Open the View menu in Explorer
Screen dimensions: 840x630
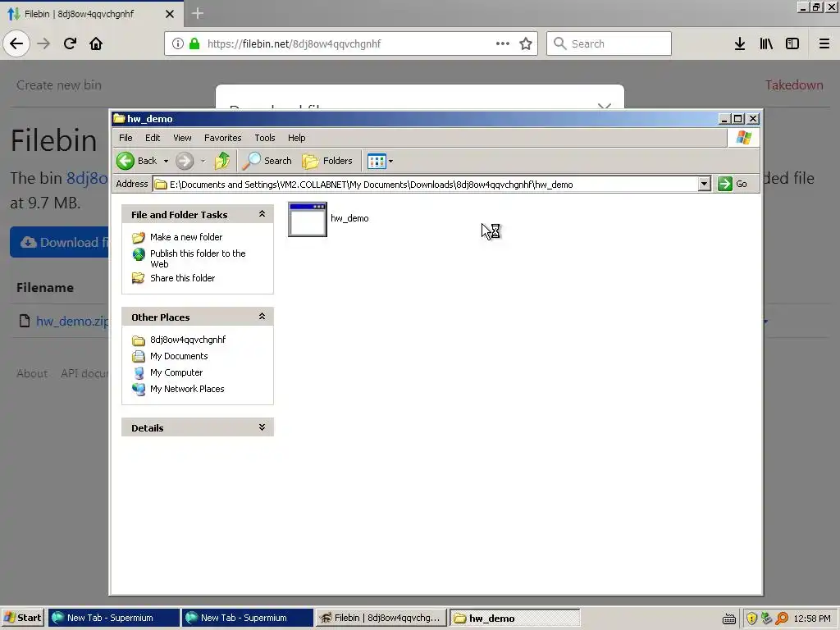click(182, 138)
